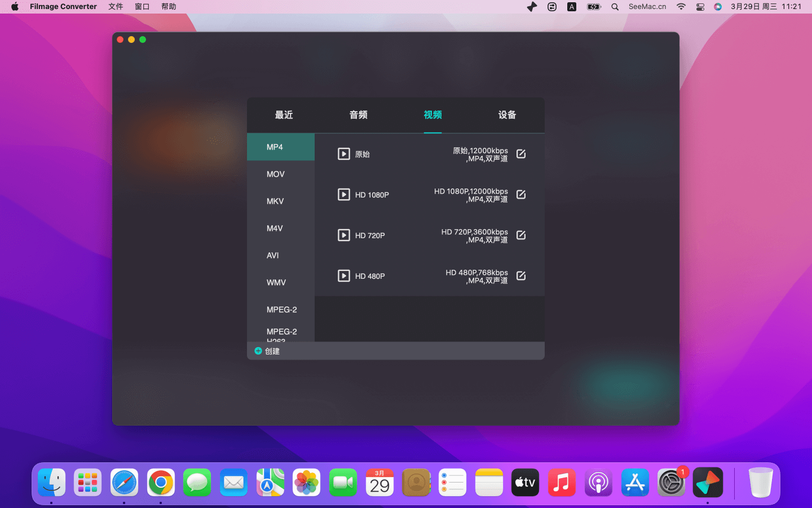Edit the HD 1080P preset settings
812x508 pixels.
click(521, 195)
